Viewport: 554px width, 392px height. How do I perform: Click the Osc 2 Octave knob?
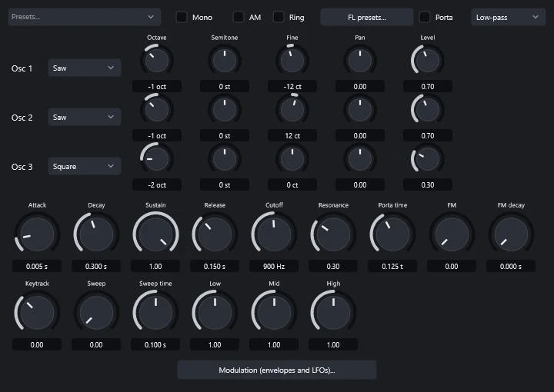pos(156,110)
